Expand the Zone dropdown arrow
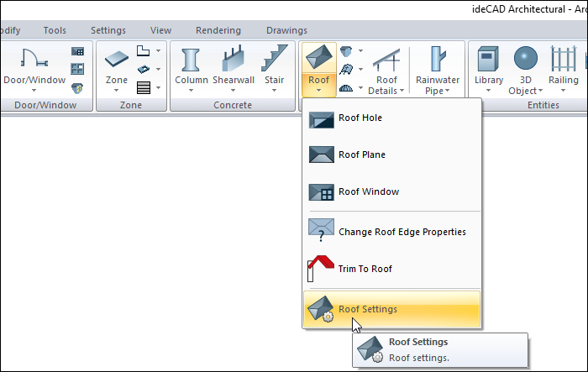 coord(116,91)
